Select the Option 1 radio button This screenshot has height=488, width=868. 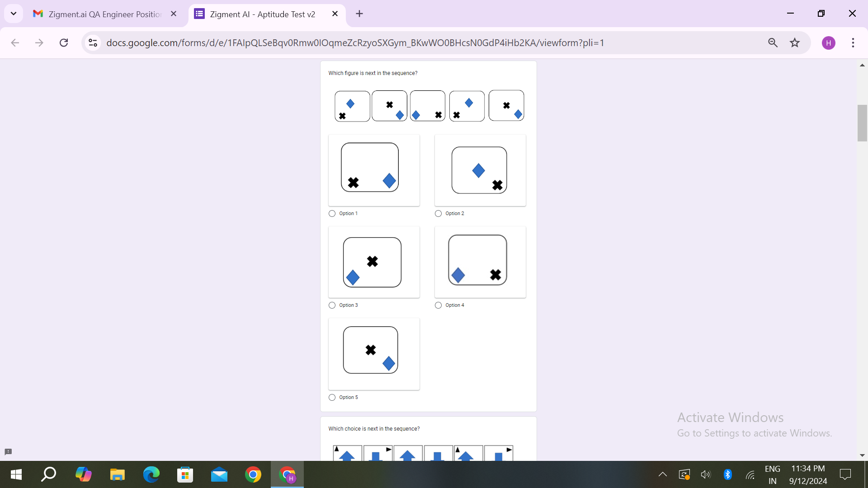332,213
